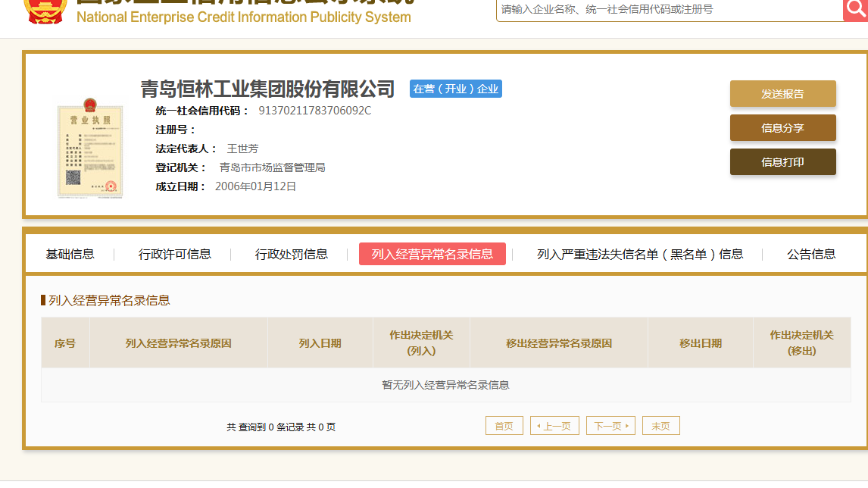The height and width of the screenshot is (488, 868).
Task: Click the 作出决定机关(列入) column header
Action: point(421,343)
